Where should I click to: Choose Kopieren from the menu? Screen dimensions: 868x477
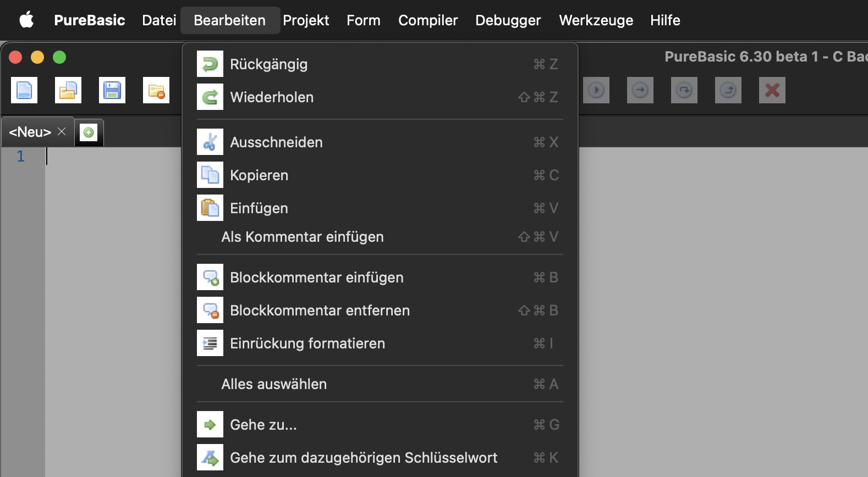(x=380, y=175)
